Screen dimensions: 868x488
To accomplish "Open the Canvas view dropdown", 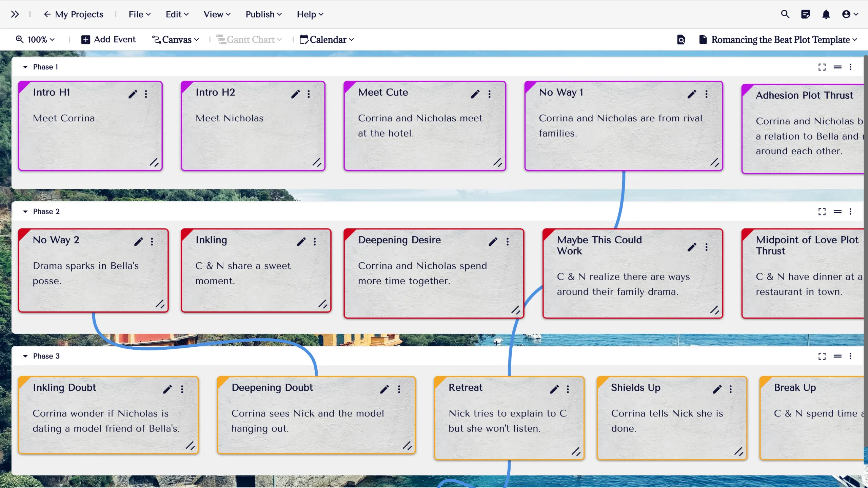I will pos(176,40).
